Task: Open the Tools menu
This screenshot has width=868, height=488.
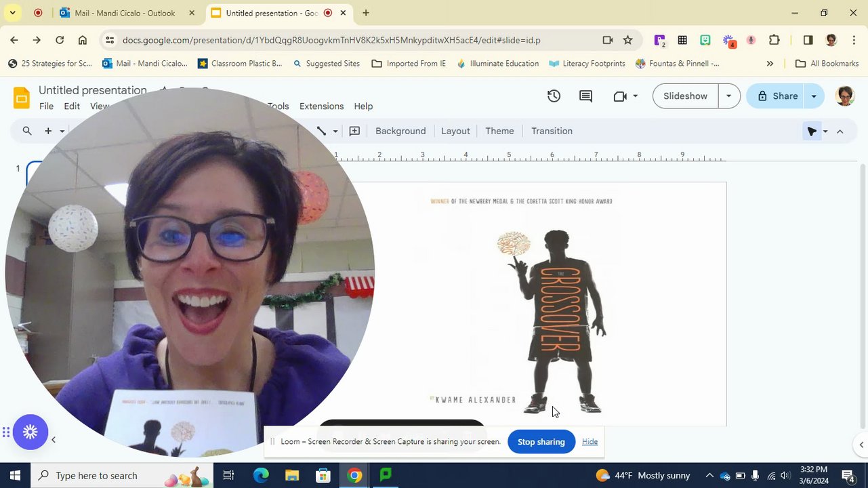Action: pyautogui.click(x=278, y=106)
